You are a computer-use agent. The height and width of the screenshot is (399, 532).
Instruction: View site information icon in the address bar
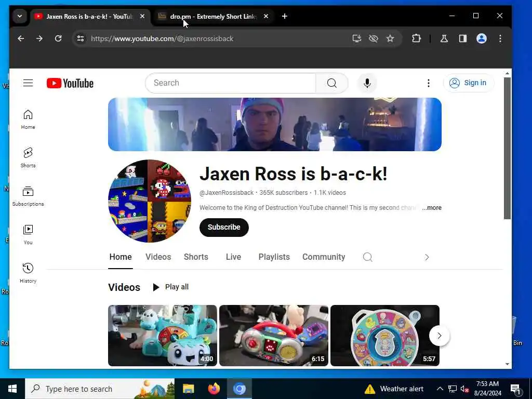tap(81, 38)
